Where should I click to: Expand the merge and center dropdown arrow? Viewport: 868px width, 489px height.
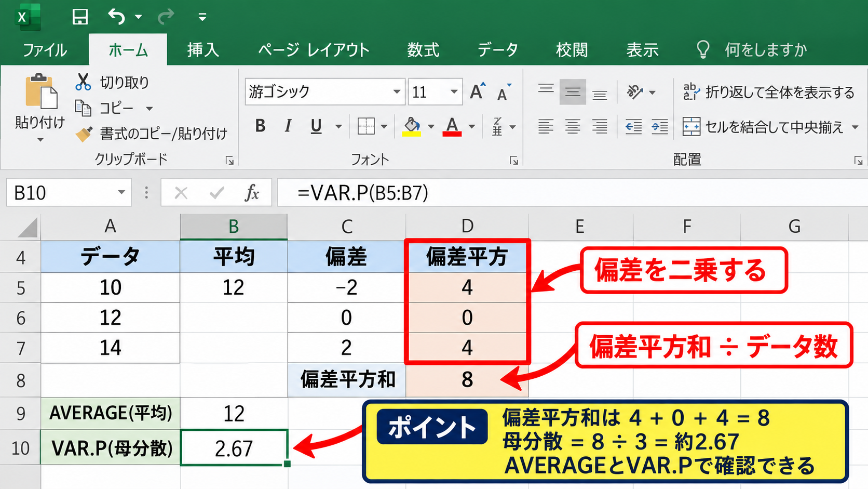click(855, 127)
